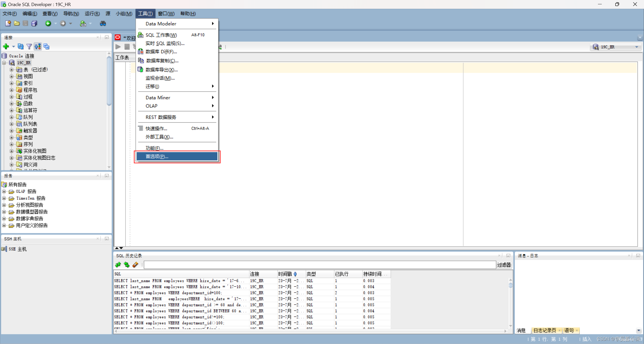
Task: Switch to the 消息 tab
Action: 521,330
